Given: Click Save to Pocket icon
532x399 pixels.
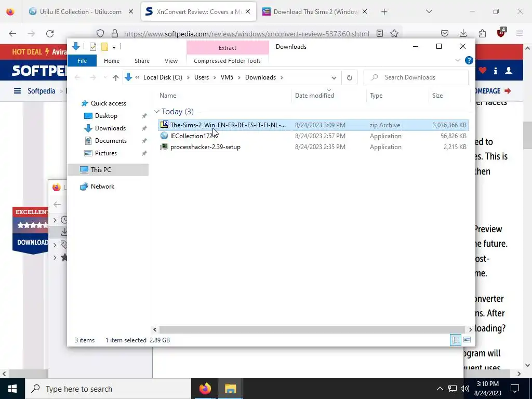Looking at the screenshot, I should click(x=445, y=33).
